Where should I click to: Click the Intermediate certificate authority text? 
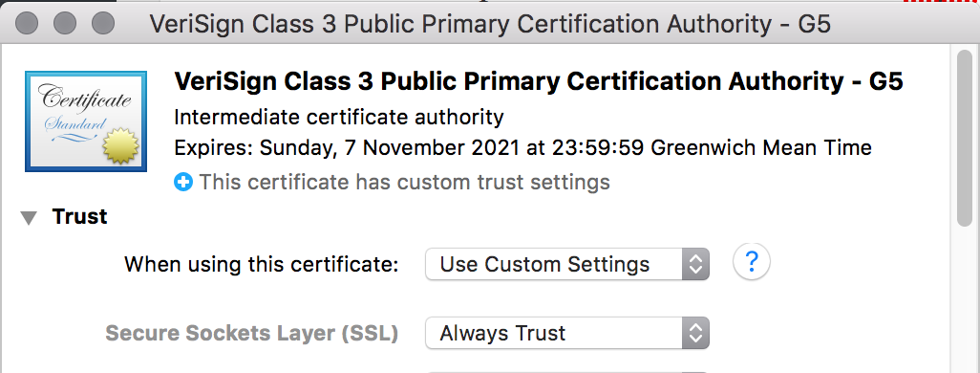pos(339,117)
